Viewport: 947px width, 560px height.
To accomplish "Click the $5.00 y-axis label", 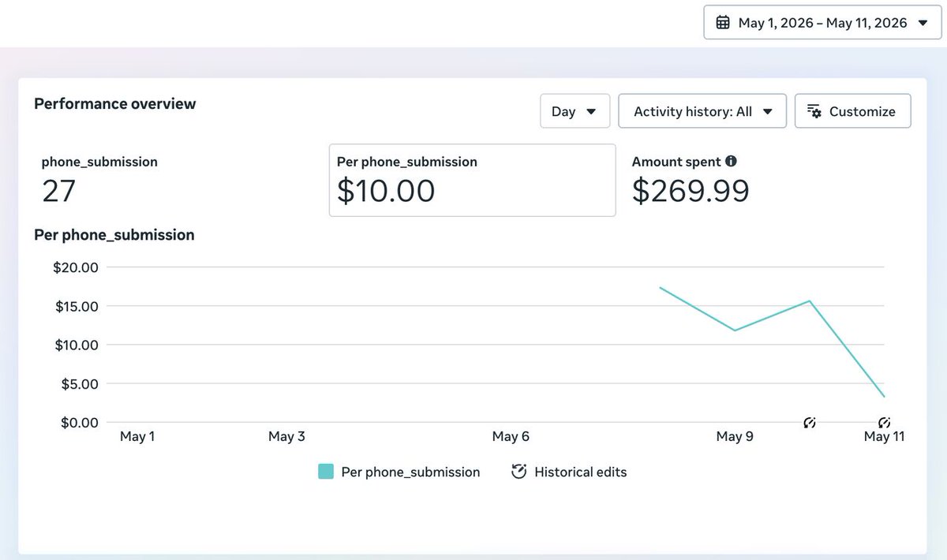I will [79, 383].
